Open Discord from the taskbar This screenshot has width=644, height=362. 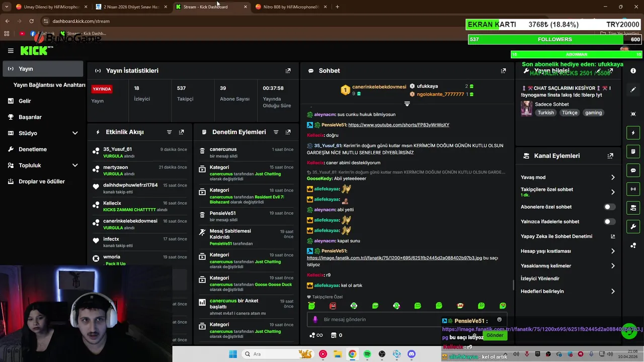pyautogui.click(x=412, y=354)
